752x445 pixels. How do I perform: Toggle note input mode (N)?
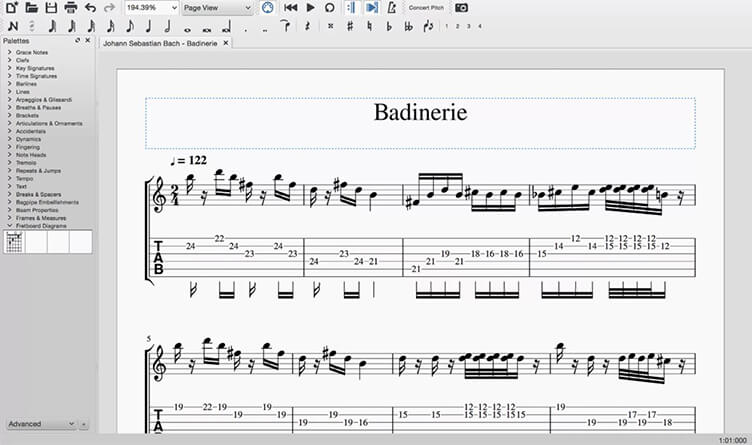[x=13, y=26]
